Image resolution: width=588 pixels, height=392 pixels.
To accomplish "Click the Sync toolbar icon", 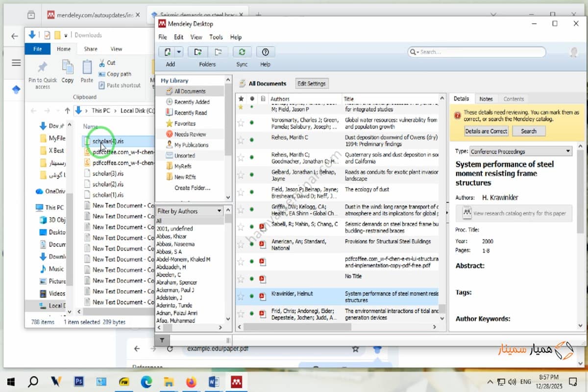I will tap(242, 52).
